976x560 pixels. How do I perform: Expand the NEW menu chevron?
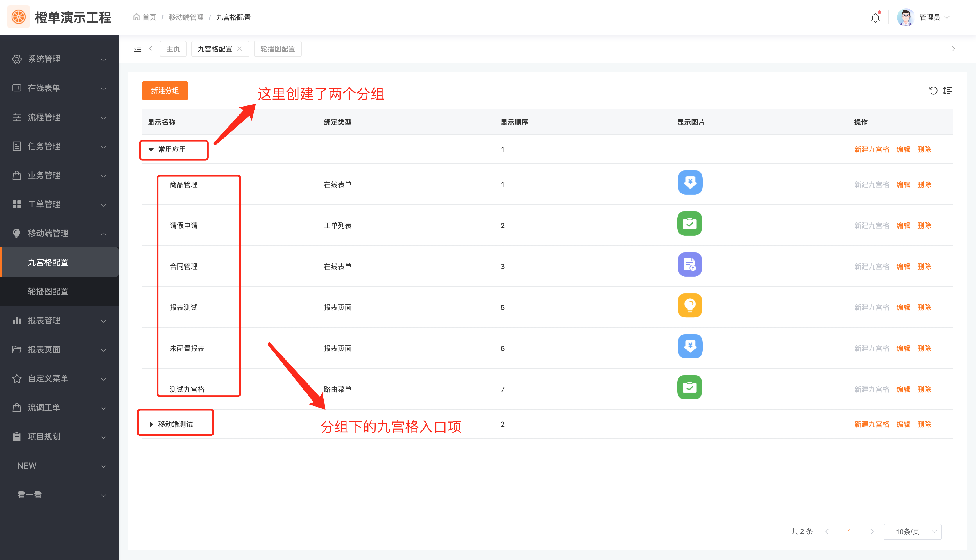point(103,466)
